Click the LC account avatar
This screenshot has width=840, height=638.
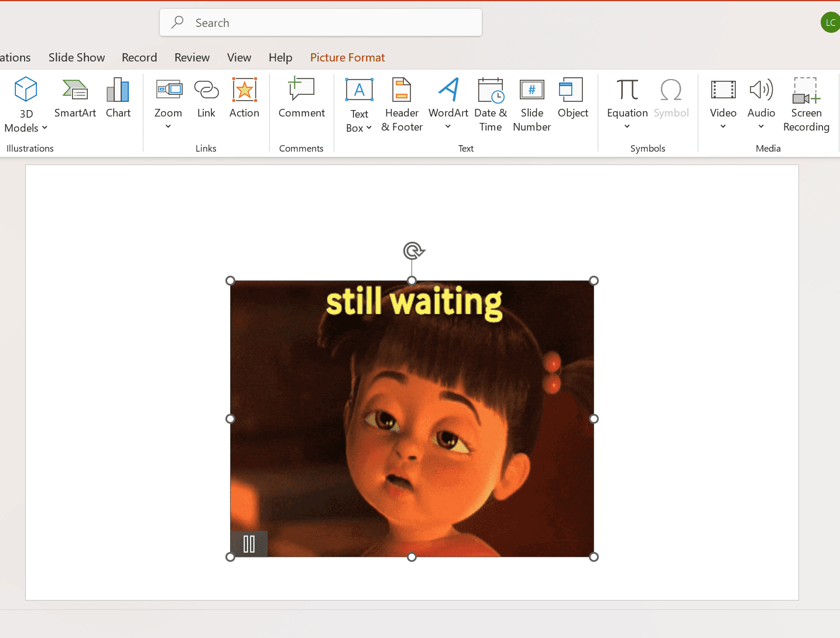tap(830, 22)
